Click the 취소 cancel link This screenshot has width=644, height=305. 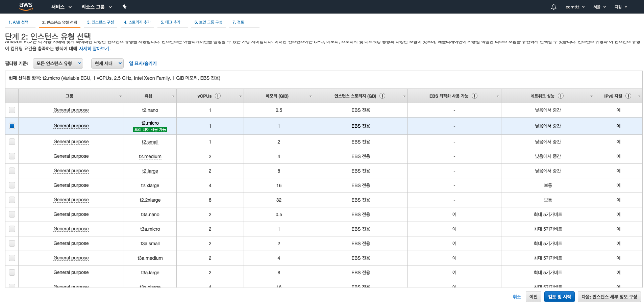tap(517, 297)
